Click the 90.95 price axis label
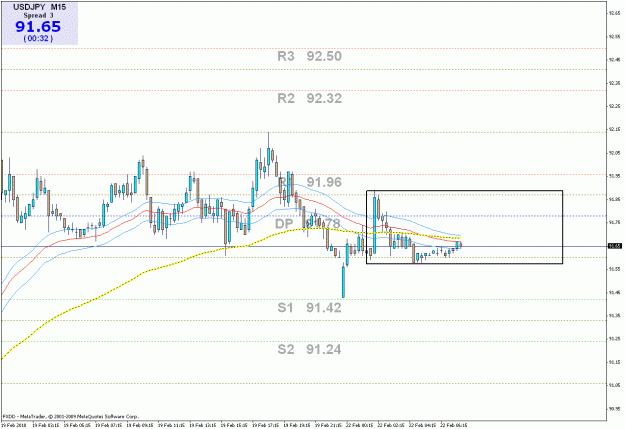Image resolution: width=625 pixels, height=429 pixels. click(x=614, y=409)
